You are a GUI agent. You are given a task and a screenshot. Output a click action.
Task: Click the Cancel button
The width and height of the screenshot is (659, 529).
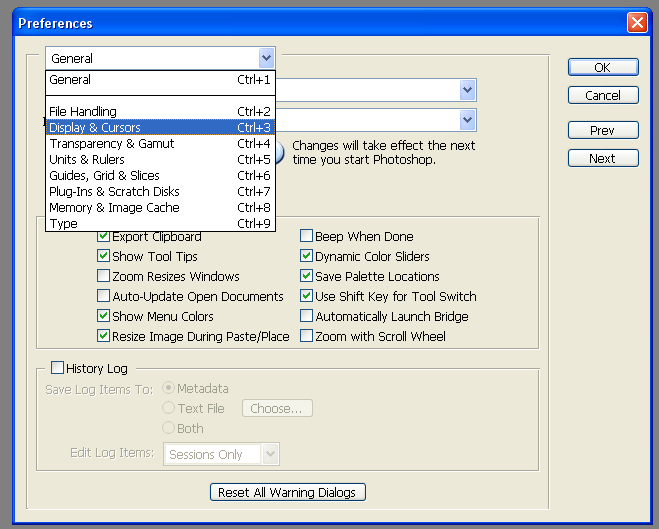click(x=603, y=95)
